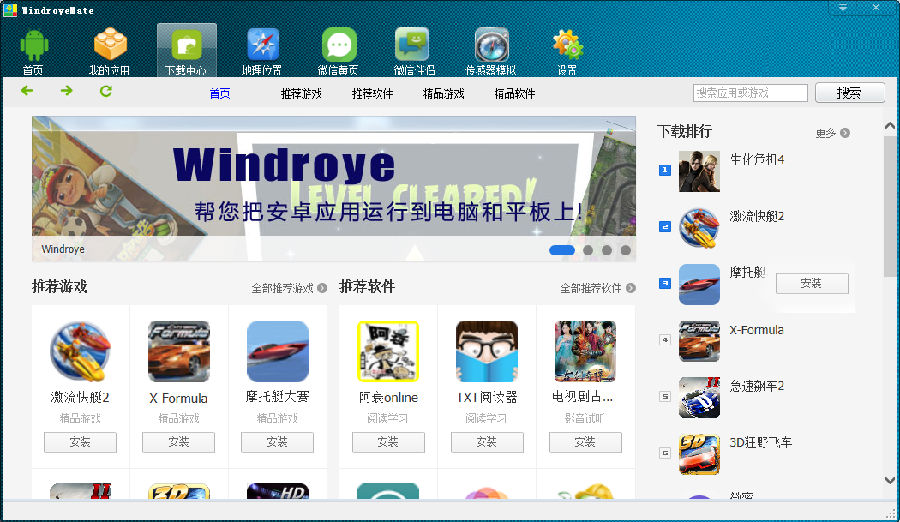Click 摩托艇大赛 icon in recommended games

(x=278, y=351)
